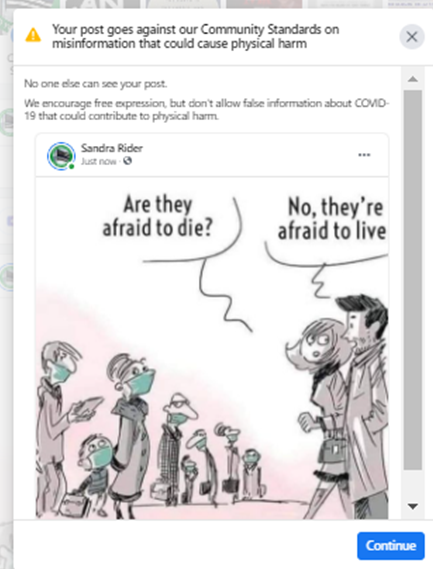433x569 pixels.
Task: Click the 'No one else can see your post' text
Action: point(96,84)
